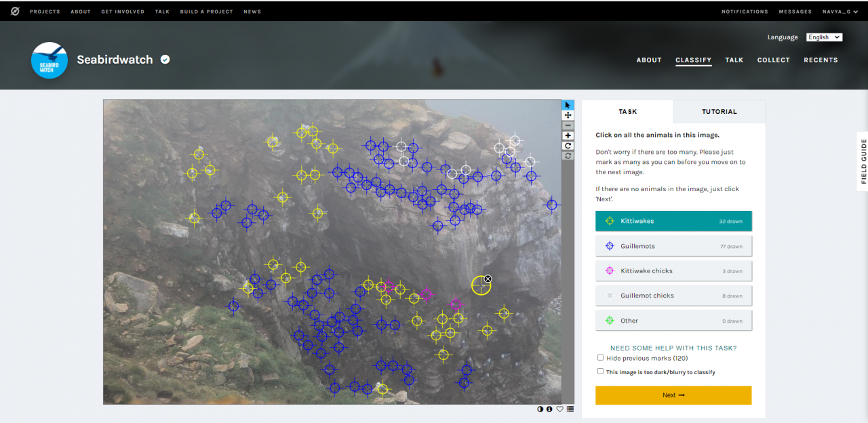Image resolution: width=868 pixels, height=423 pixels.
Task: Open the Seabirdwatch project avatar
Action: (50, 60)
